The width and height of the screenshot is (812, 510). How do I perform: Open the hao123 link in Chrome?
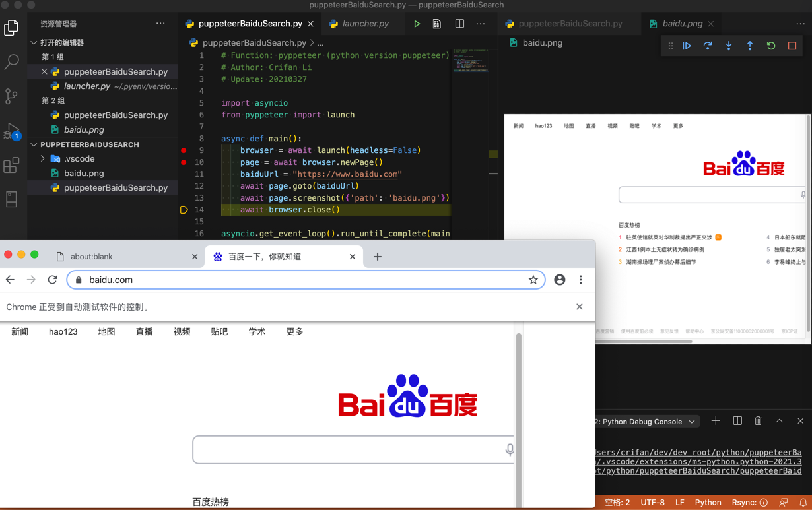tap(63, 331)
